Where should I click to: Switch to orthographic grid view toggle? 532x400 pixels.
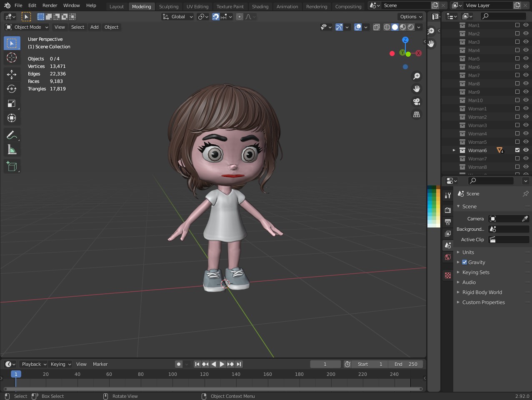pyautogui.click(x=416, y=114)
